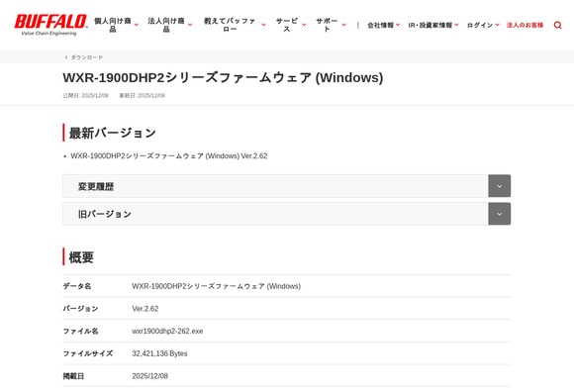The width and height of the screenshot is (574, 392).
Task: Click the 最新バージョン section heading
Action: tap(113, 133)
